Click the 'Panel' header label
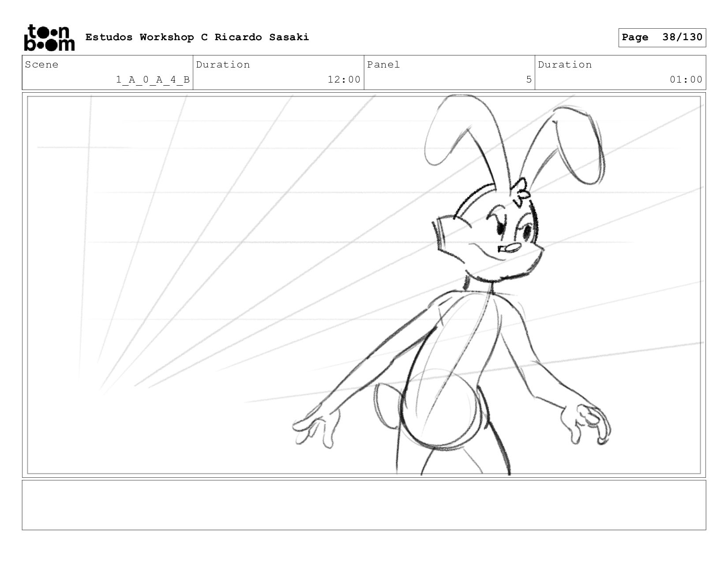Screen dimensions: 728x563 pos(383,65)
